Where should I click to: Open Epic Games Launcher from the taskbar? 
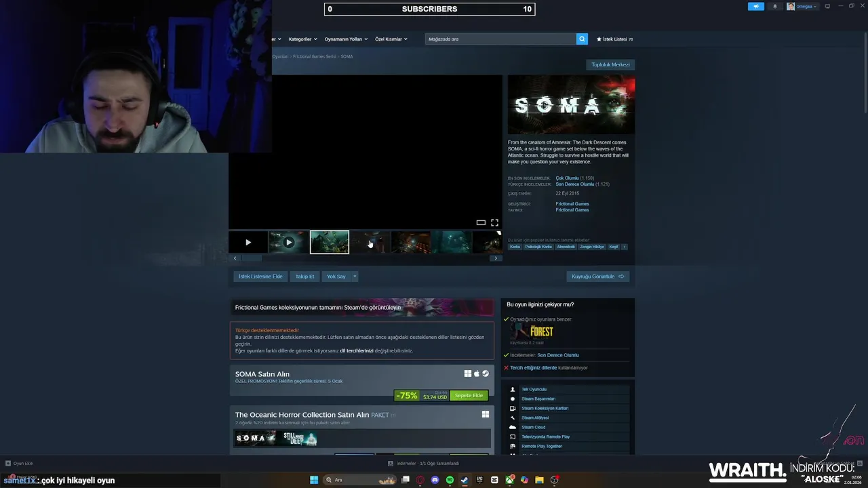[479, 480]
